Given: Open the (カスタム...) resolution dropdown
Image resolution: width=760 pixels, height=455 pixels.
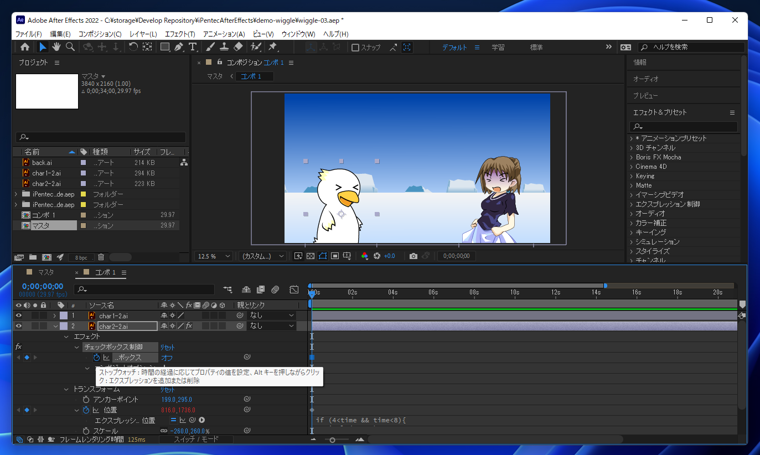Looking at the screenshot, I should (262, 256).
